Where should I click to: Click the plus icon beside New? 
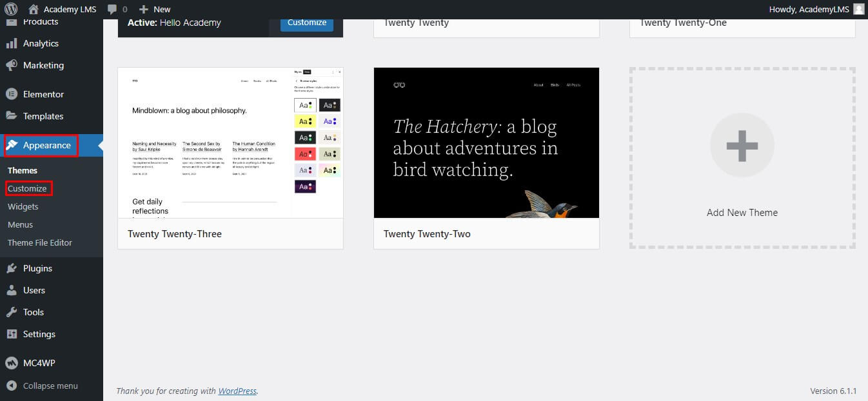[x=144, y=9]
